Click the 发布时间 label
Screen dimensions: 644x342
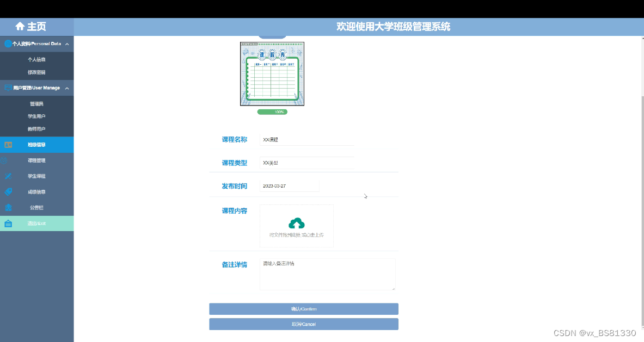235,186
